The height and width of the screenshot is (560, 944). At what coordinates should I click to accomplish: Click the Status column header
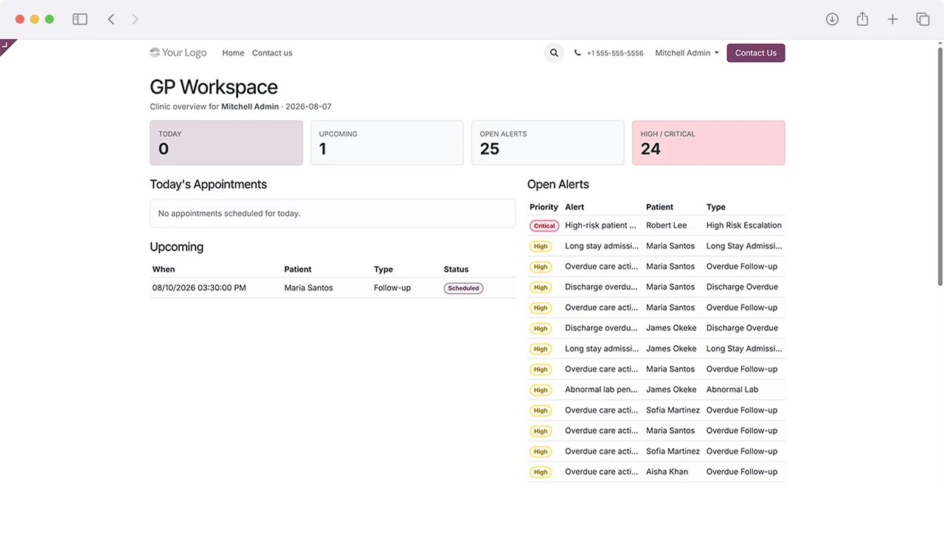pos(456,270)
